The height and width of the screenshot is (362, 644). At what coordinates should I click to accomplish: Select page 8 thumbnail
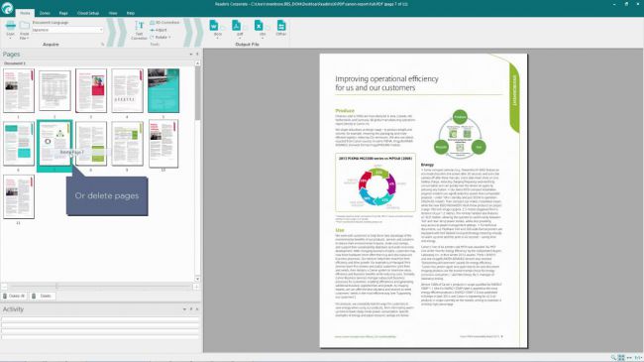click(x=91, y=144)
